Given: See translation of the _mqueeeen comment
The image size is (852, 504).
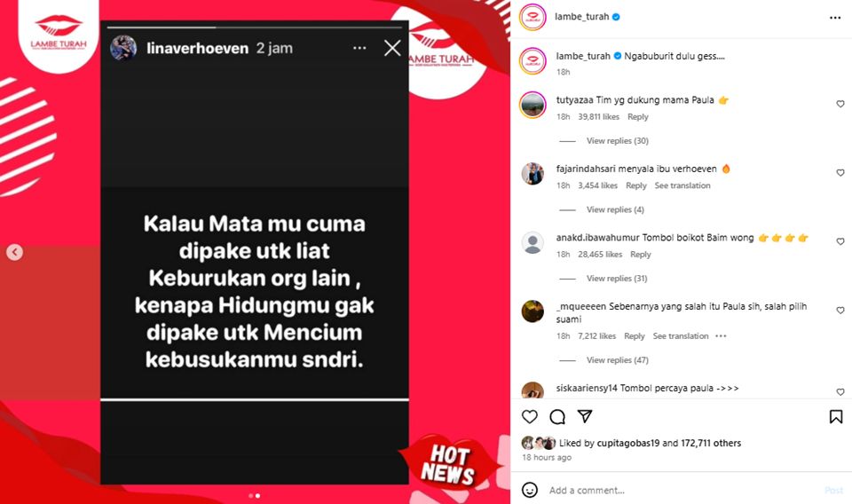Looking at the screenshot, I should pyautogui.click(x=681, y=336).
